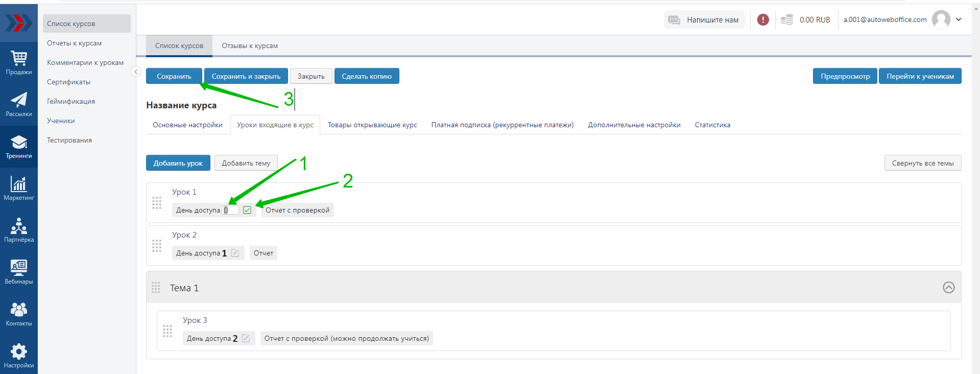This screenshot has width=980, height=374.
Task: Click the pencil edit icon for Урок 2
Action: (x=235, y=253)
